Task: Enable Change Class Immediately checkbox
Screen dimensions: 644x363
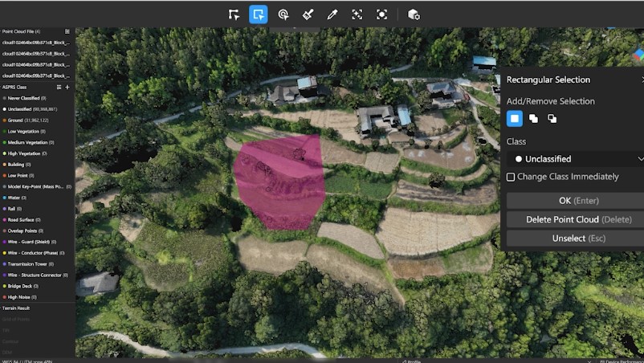Action: (x=511, y=177)
